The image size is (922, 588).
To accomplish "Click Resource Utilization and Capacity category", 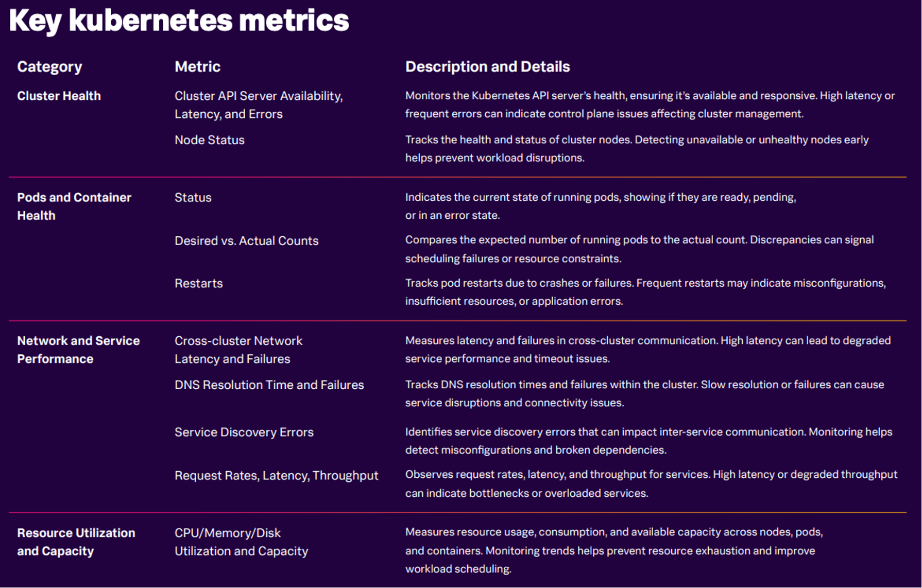I will [x=76, y=542].
